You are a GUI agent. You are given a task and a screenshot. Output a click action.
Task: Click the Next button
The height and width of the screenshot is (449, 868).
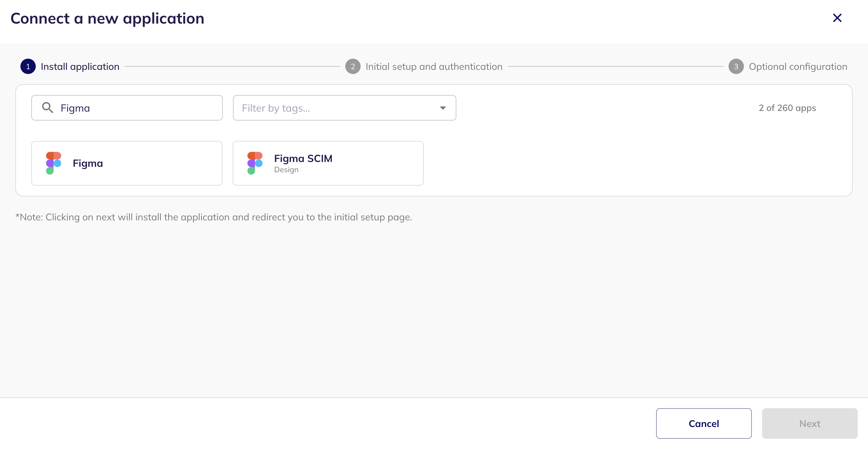[x=810, y=423]
